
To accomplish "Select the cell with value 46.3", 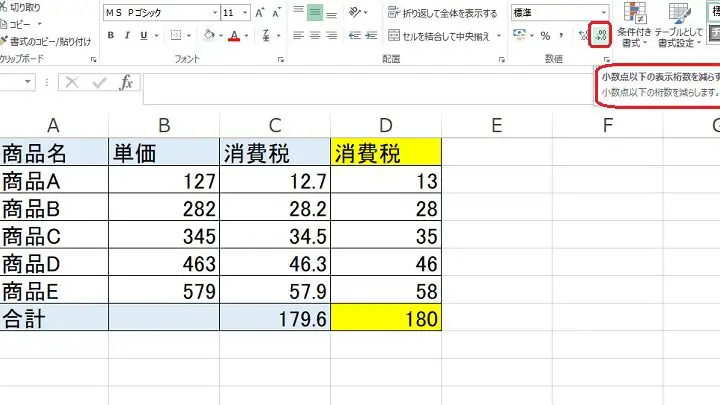I will point(275,263).
